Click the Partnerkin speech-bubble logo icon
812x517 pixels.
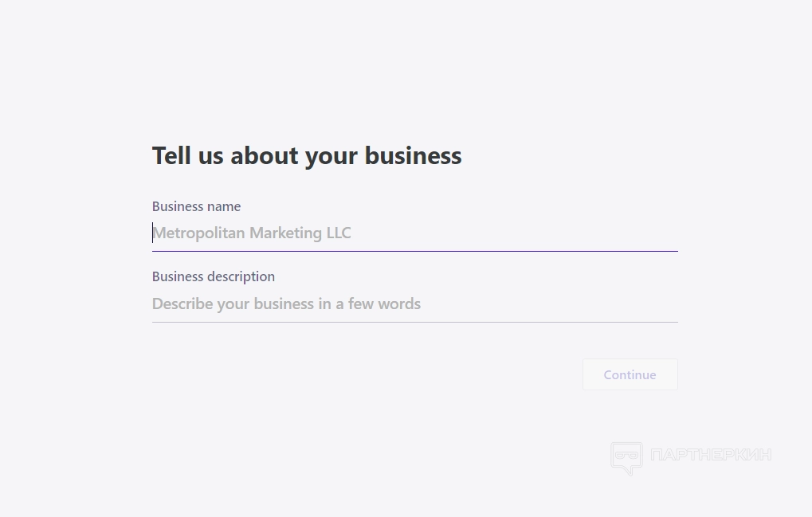[x=626, y=458]
